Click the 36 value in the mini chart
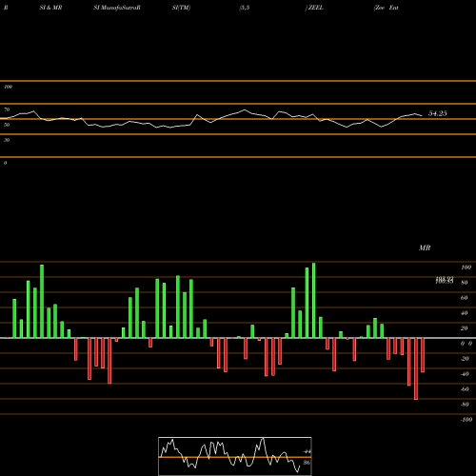This screenshot has height=476, width=476. (307, 463)
